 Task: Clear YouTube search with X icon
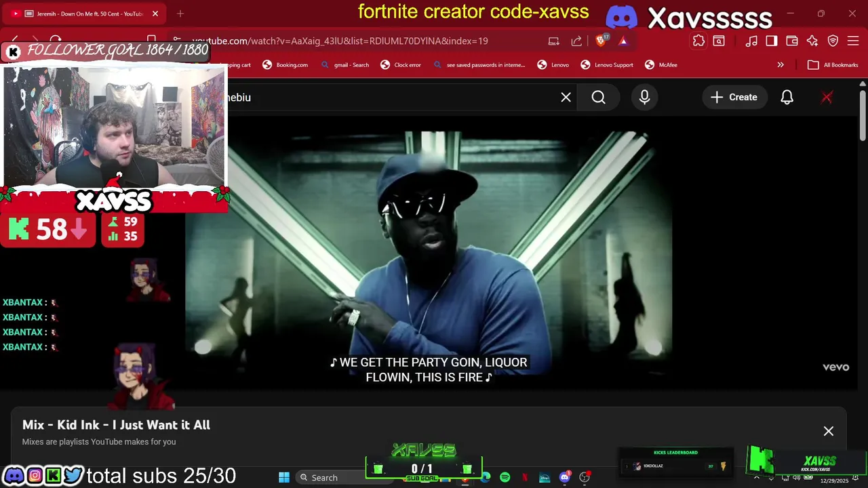click(x=566, y=98)
